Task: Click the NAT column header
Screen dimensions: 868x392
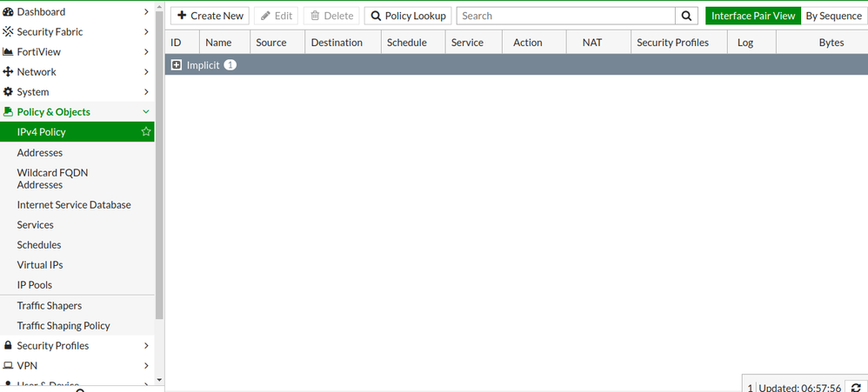Action: pos(598,43)
